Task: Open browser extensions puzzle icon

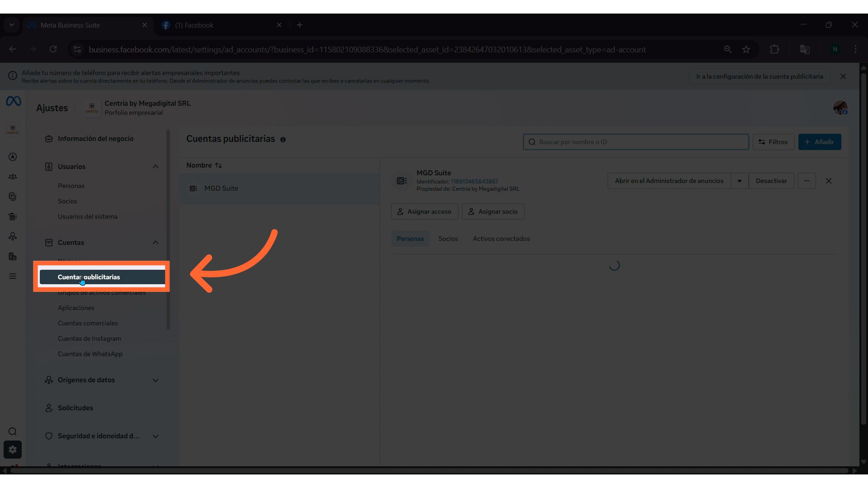Action: 774,49
